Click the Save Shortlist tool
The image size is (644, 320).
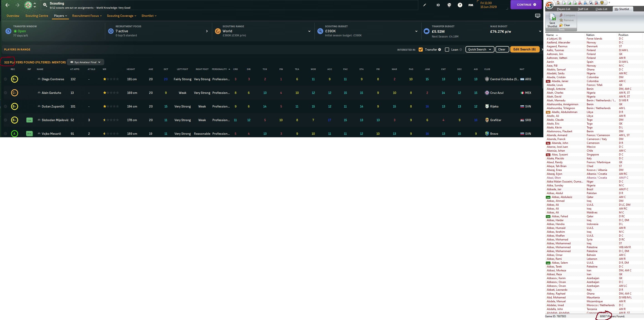point(552,20)
